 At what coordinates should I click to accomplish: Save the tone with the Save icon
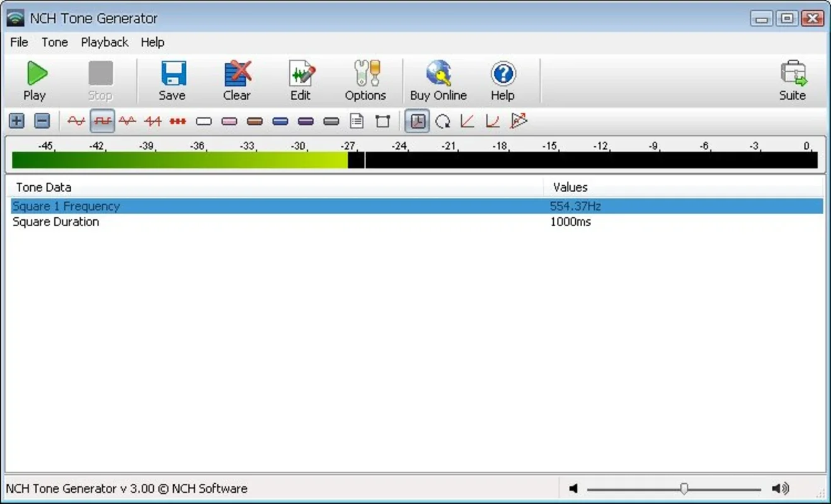172,81
